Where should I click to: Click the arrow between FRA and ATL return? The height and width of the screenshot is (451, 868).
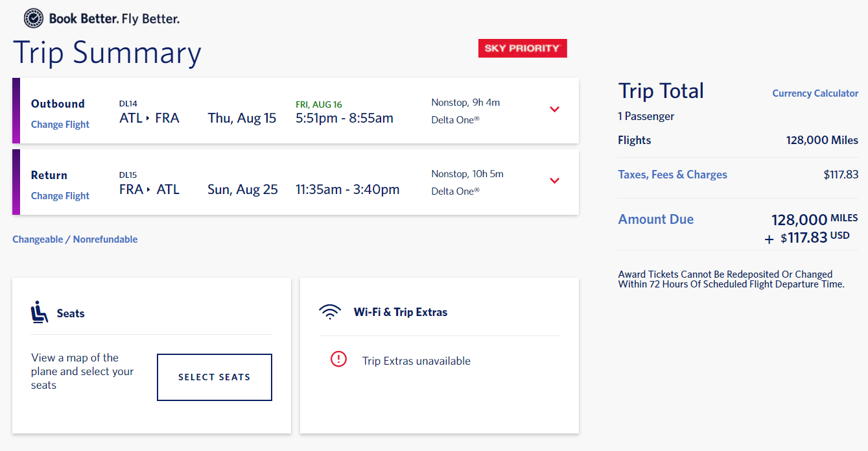(x=149, y=190)
